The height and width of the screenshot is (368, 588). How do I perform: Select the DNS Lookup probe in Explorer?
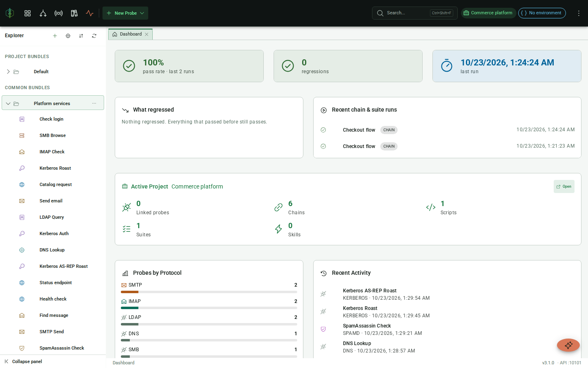click(x=53, y=250)
